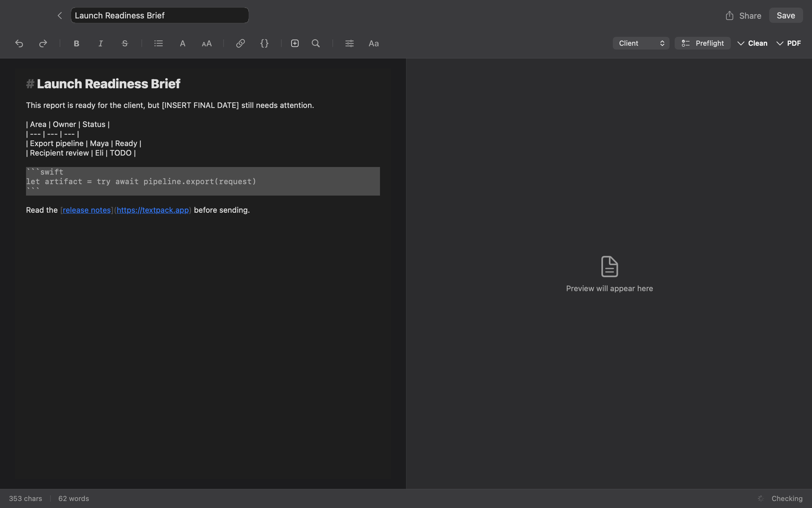Insert a bulleted list
The height and width of the screenshot is (508, 812).
tap(159, 43)
